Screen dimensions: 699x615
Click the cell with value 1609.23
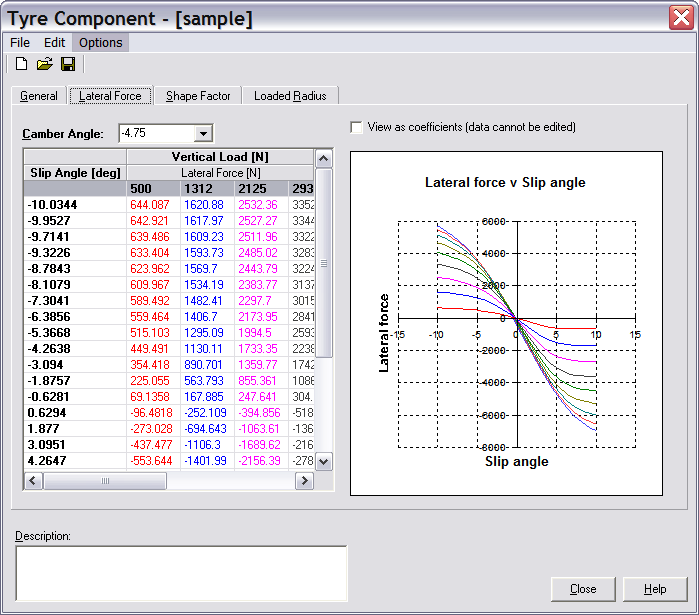(207, 237)
